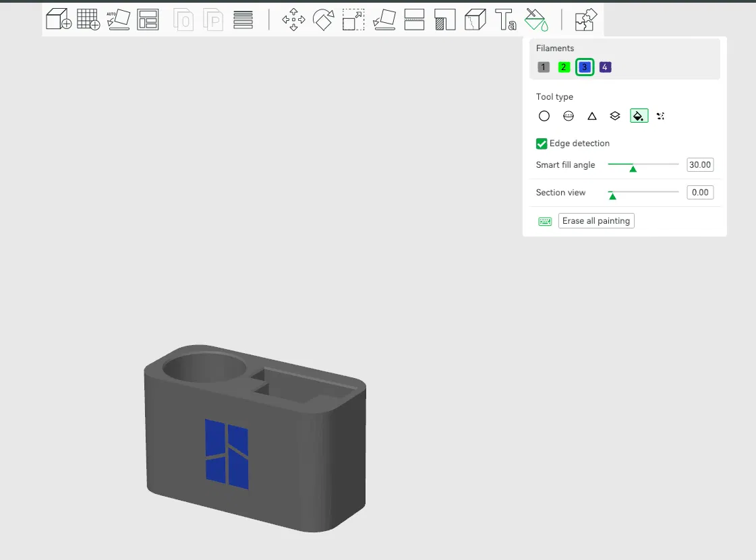Click the Erase all painting button

click(x=596, y=221)
